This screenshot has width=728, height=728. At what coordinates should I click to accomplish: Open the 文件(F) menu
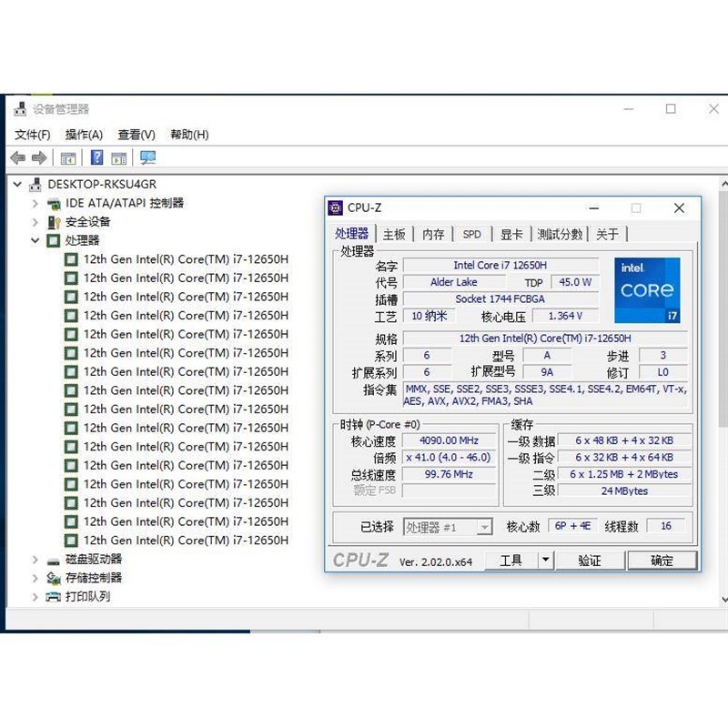pyautogui.click(x=32, y=135)
